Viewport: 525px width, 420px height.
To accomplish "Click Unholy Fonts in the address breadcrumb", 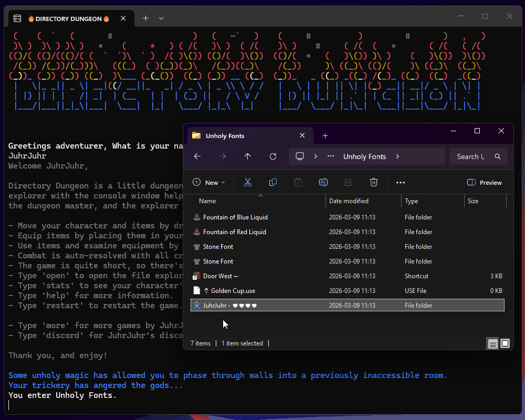I will 364,156.
